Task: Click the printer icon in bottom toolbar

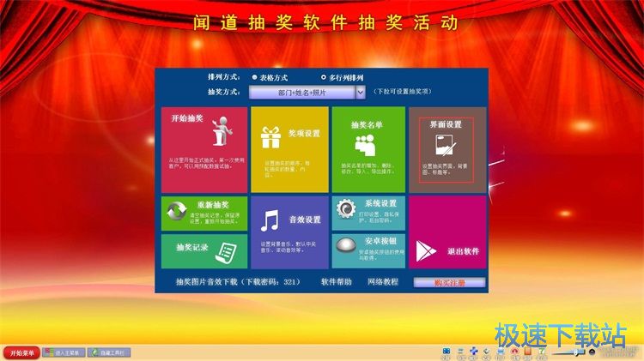Action: [501, 352]
